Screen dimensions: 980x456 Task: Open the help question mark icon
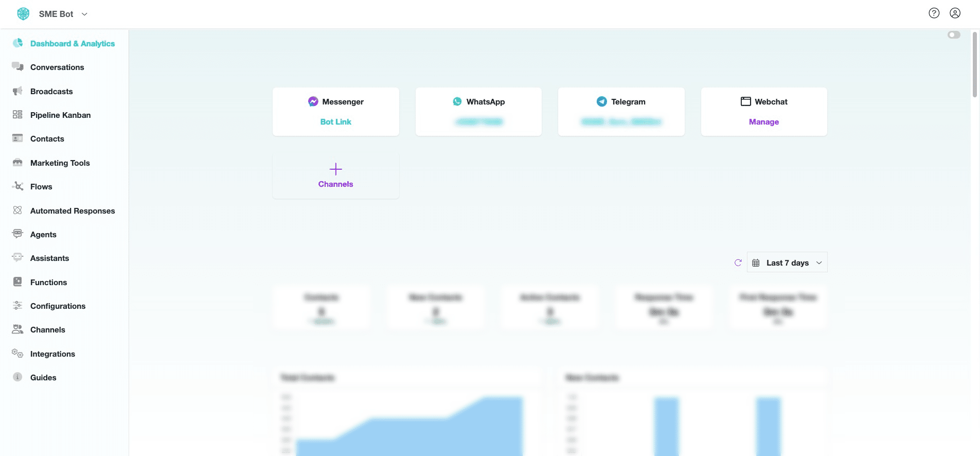(x=934, y=13)
